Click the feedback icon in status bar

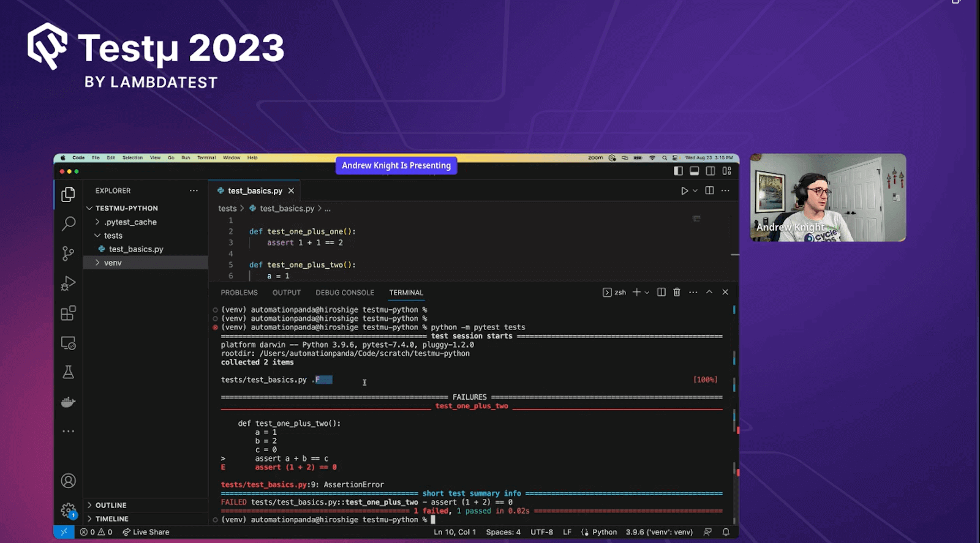(x=707, y=532)
